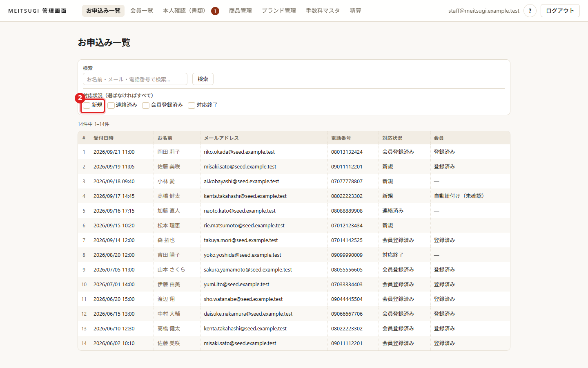Click the ログアウト button

[560, 11]
